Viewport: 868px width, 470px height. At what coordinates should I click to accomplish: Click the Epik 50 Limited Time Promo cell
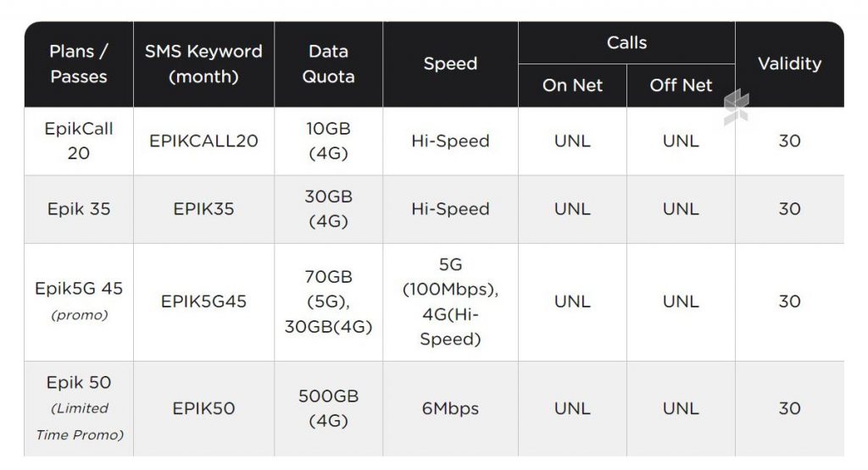click(79, 409)
